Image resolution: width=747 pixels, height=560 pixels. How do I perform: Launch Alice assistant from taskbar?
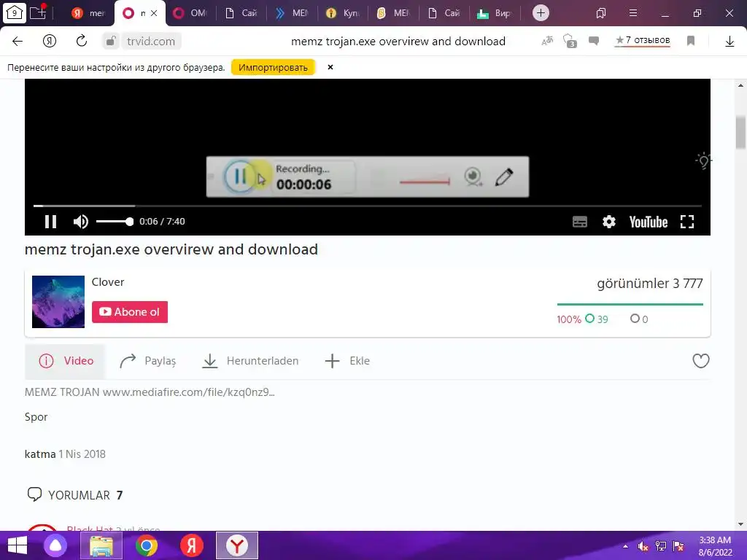[55, 545]
